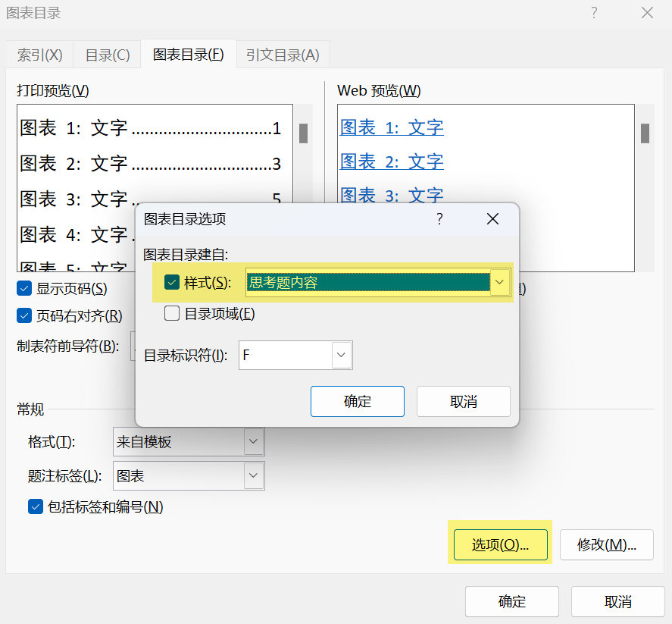Screen dimensions: 672x624
Task: Uncheck 显示页码(S) checkbox
Action: [24, 288]
